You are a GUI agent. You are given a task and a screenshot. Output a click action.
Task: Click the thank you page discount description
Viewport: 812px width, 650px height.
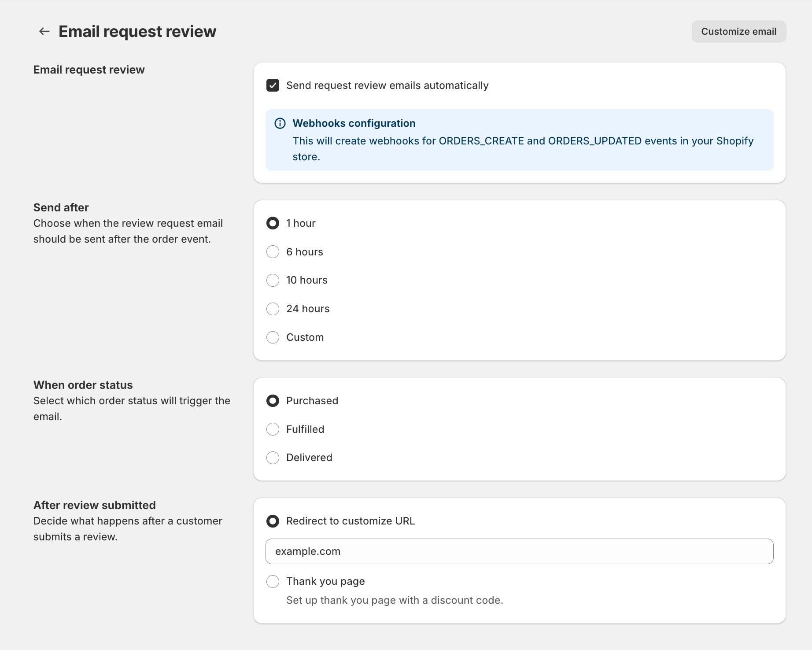pos(395,600)
